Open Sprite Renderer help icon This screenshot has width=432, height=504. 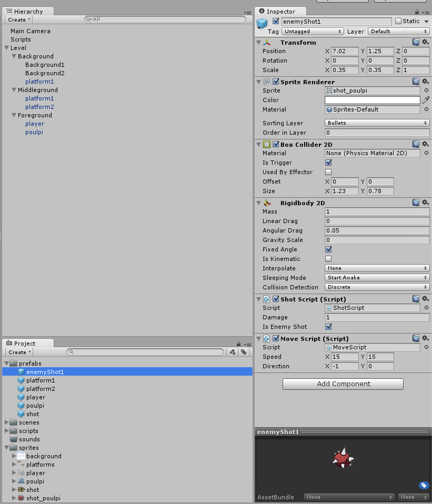tap(416, 82)
